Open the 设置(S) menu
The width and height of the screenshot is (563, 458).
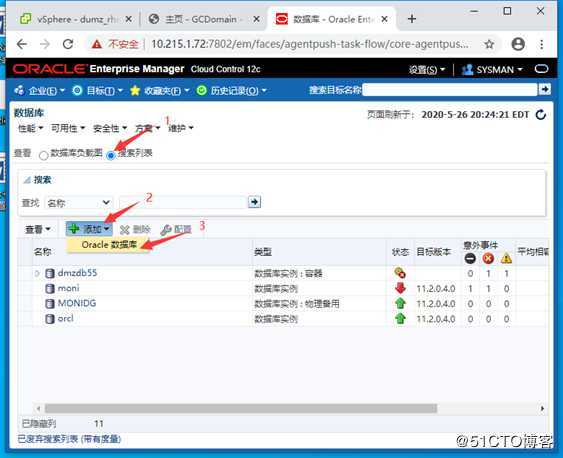tap(427, 69)
